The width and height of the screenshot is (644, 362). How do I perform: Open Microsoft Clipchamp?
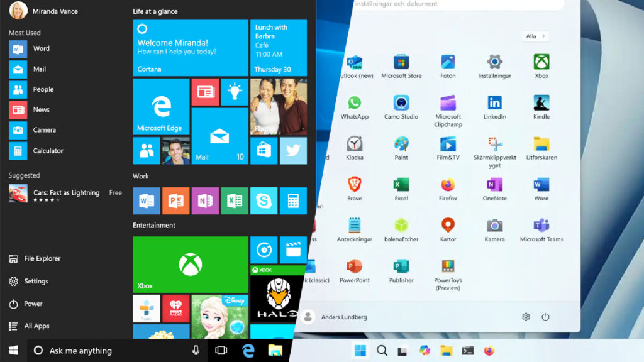coord(448,111)
